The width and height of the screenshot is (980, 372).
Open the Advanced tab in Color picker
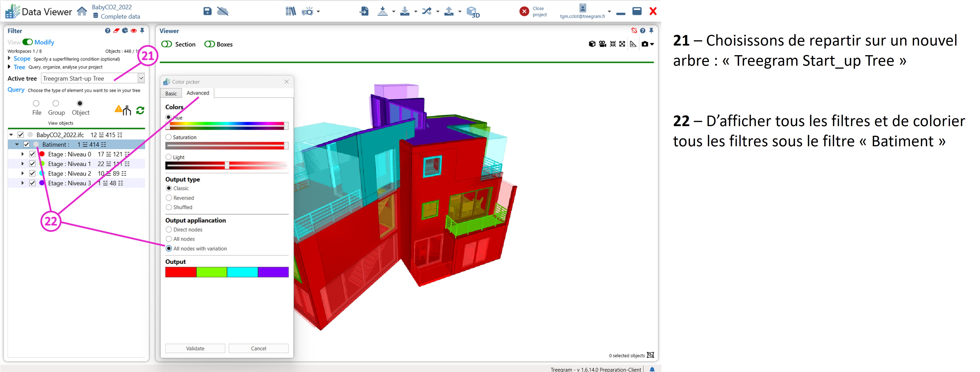click(x=197, y=93)
